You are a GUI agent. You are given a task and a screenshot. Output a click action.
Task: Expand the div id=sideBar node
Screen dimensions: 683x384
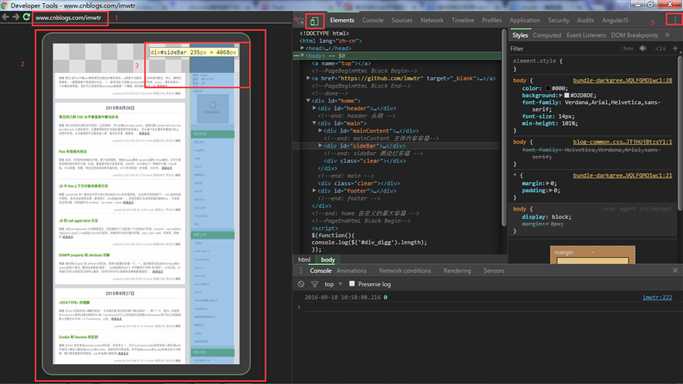(320, 146)
